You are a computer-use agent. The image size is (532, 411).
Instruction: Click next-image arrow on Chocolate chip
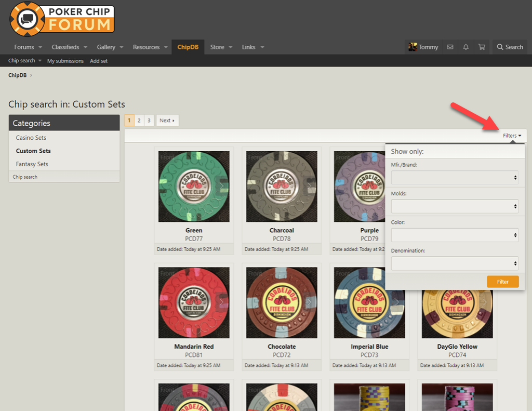point(309,302)
